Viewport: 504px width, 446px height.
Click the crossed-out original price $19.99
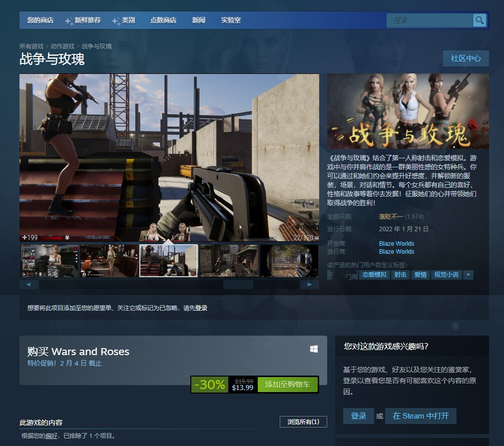click(244, 381)
